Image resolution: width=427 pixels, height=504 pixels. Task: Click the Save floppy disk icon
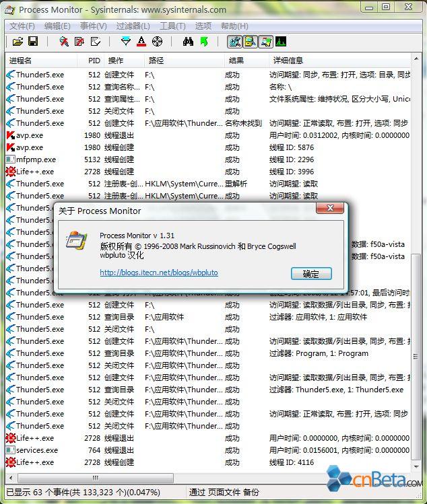click(x=33, y=42)
